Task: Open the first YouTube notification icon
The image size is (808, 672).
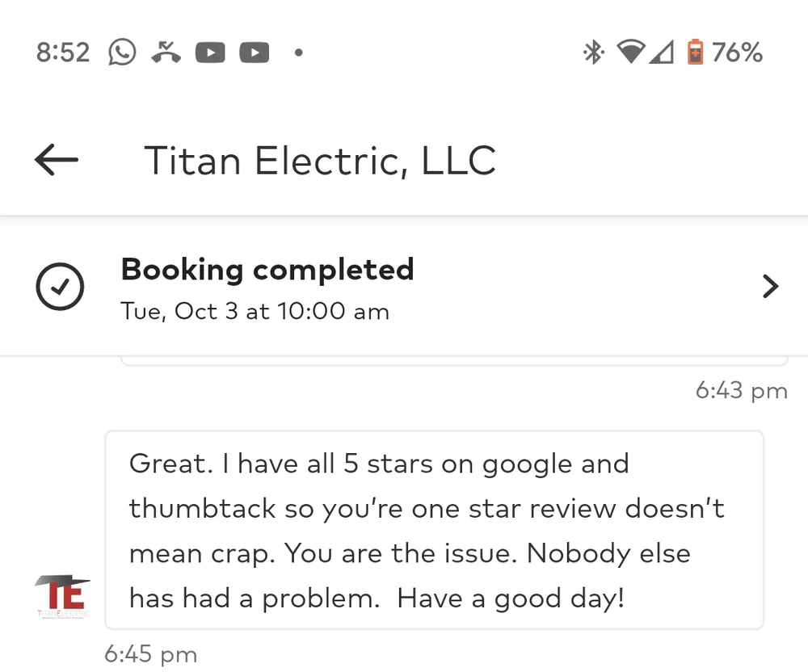Action: coord(210,52)
